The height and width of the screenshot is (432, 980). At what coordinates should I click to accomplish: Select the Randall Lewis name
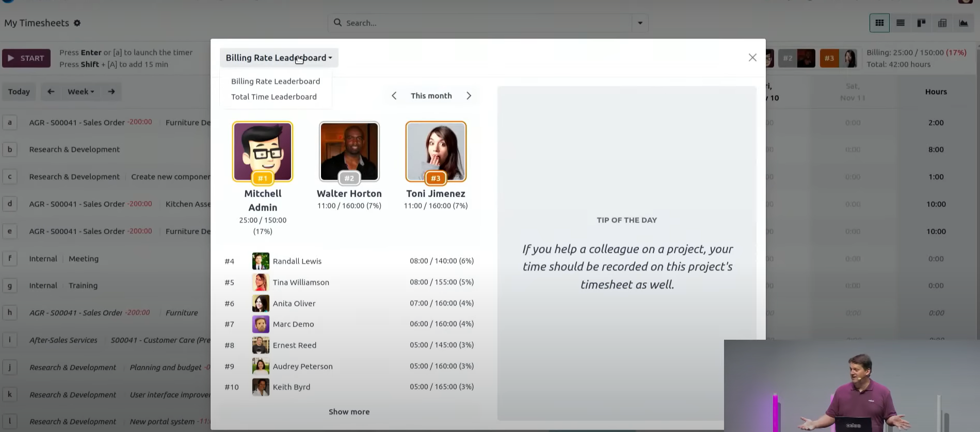297,261
